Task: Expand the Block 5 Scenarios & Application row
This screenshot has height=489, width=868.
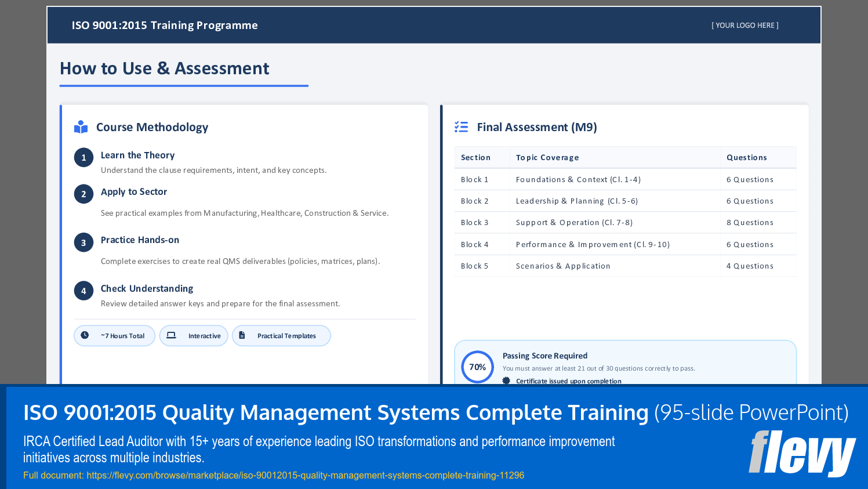Action: [624, 266]
